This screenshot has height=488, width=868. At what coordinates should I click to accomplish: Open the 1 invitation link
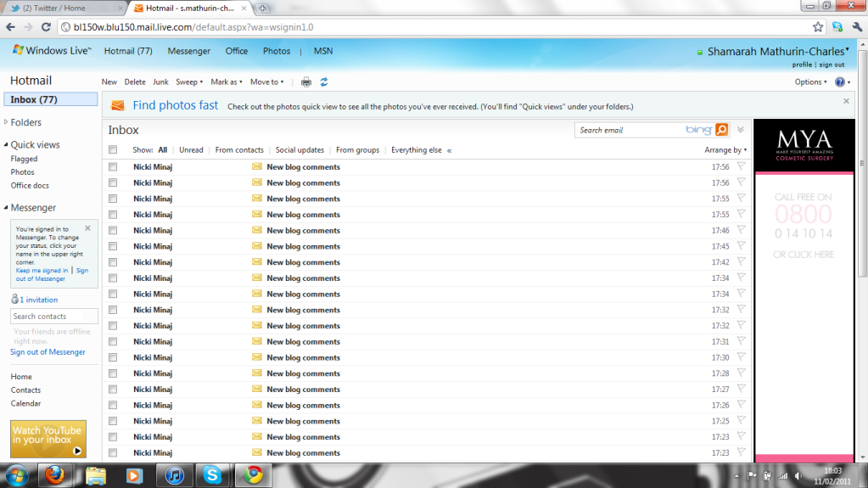[x=39, y=300]
